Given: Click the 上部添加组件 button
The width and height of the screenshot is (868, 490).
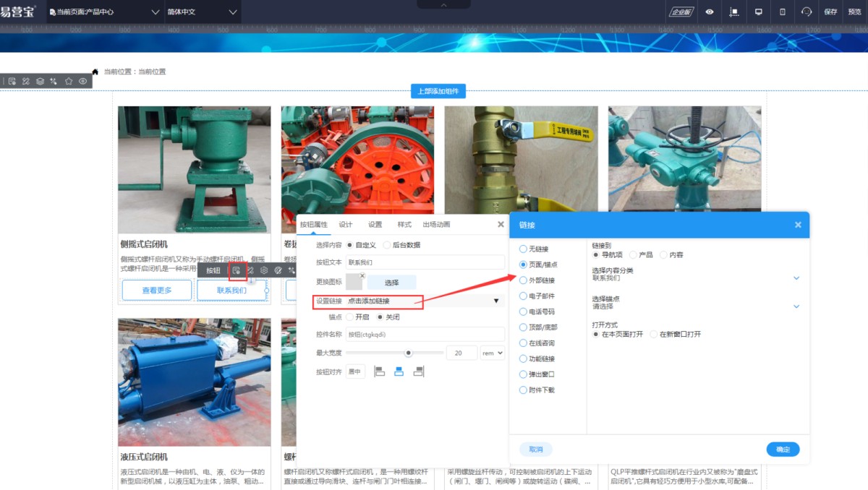Looking at the screenshot, I should 438,91.
